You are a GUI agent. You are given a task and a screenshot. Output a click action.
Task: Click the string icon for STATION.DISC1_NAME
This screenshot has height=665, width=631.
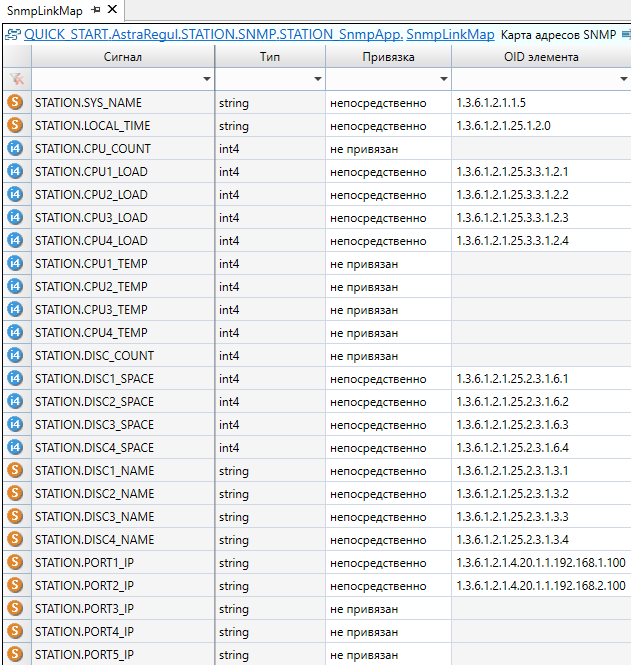point(15,470)
